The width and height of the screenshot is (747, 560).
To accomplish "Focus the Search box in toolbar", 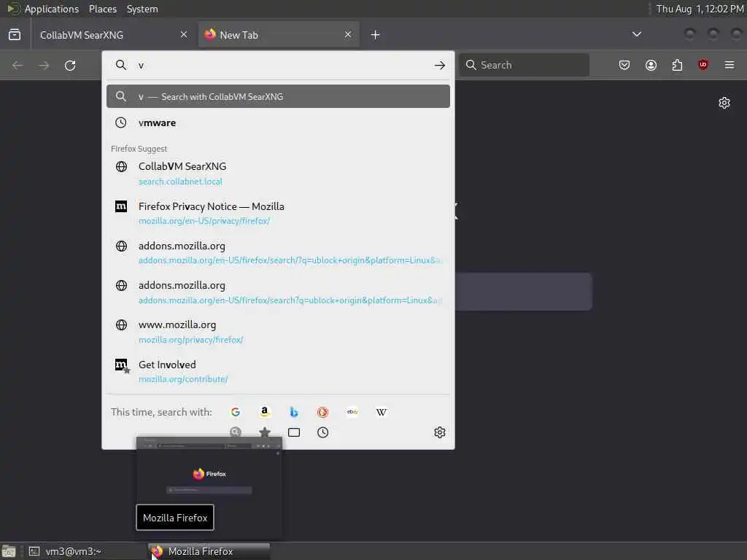I will (524, 65).
